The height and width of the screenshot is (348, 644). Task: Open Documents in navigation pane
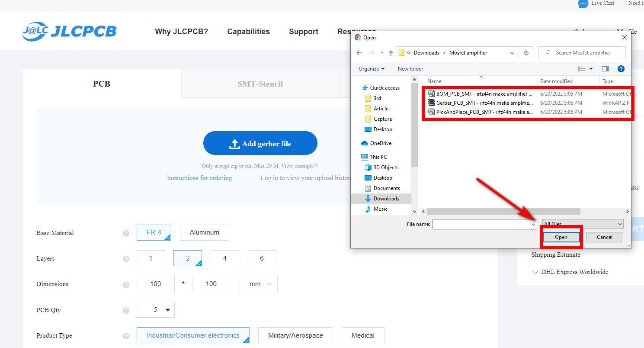coord(382,188)
